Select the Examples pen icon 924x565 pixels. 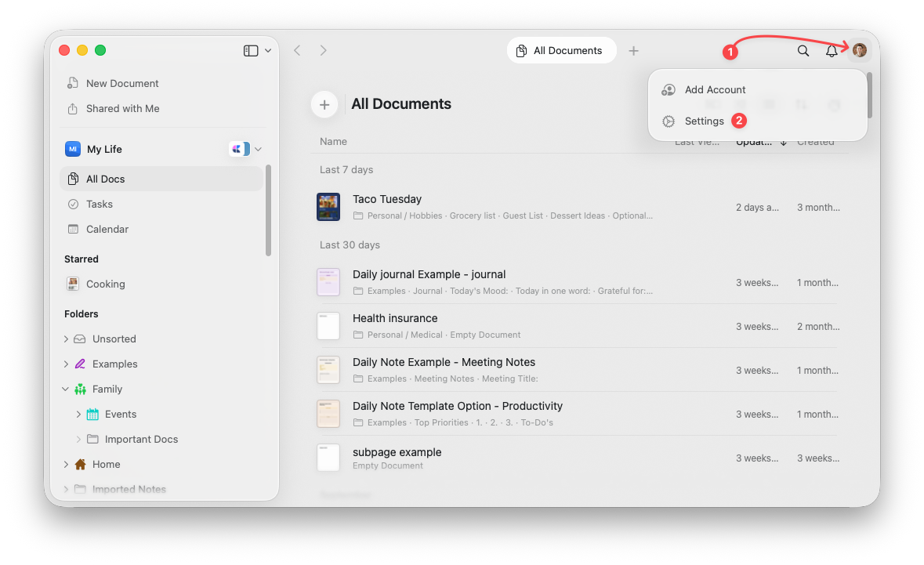coord(80,364)
